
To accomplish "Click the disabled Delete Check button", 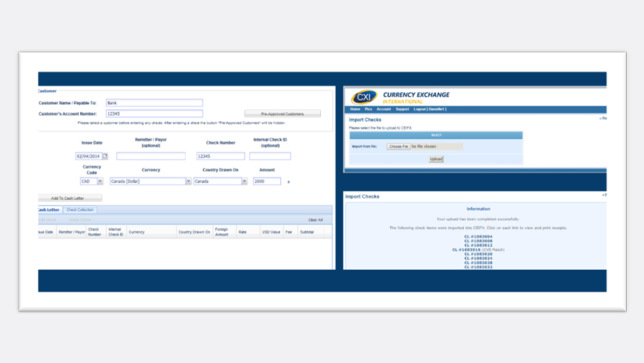I will [79, 220].
